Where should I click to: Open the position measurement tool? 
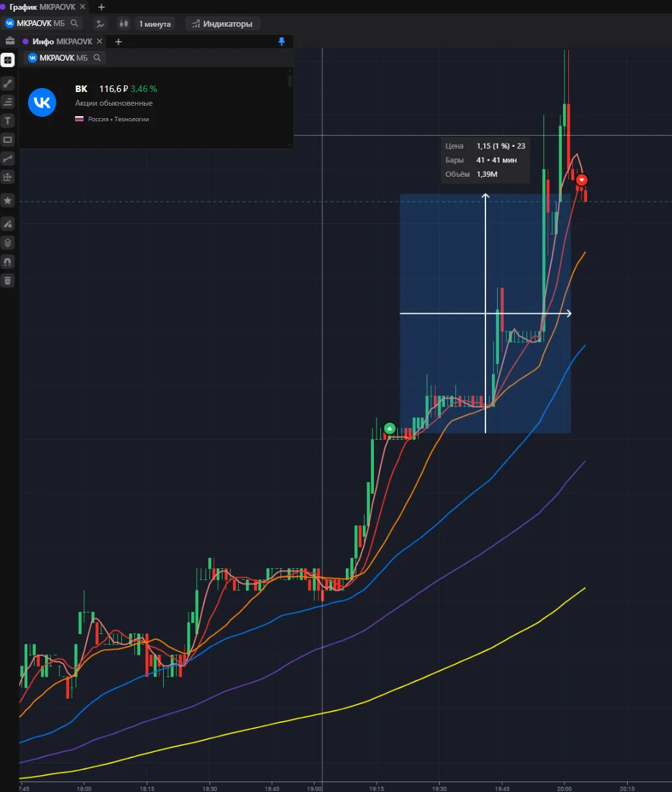(8, 177)
